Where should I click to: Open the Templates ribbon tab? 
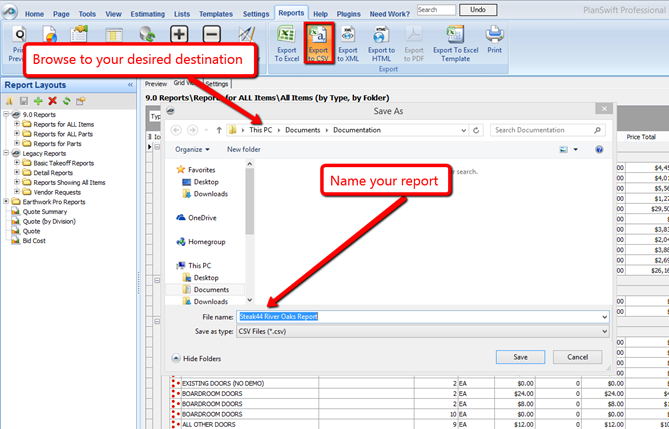point(216,14)
